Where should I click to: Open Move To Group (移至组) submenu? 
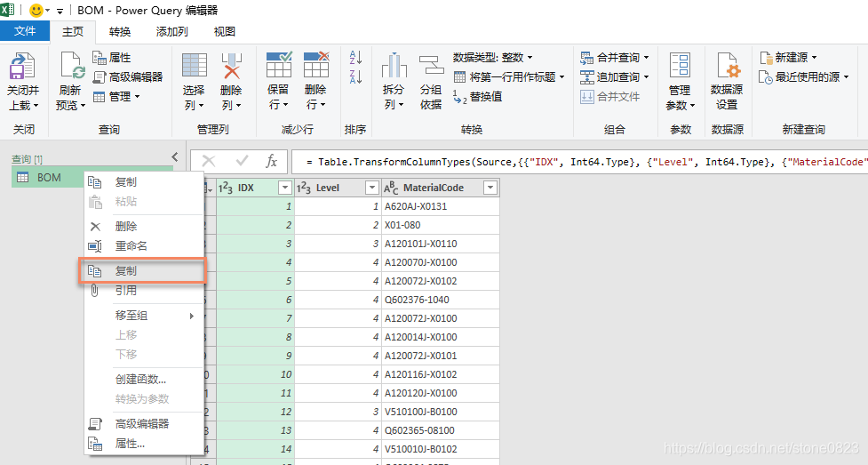[x=143, y=316]
